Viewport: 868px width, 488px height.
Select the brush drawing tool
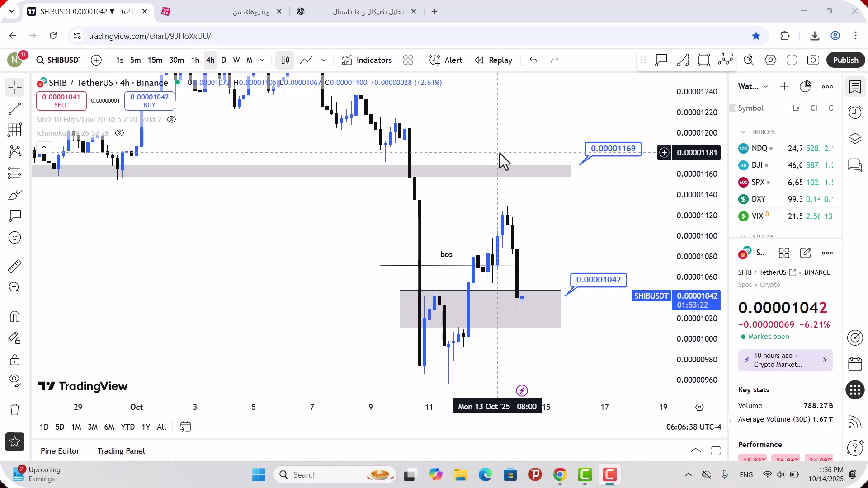coord(15,195)
